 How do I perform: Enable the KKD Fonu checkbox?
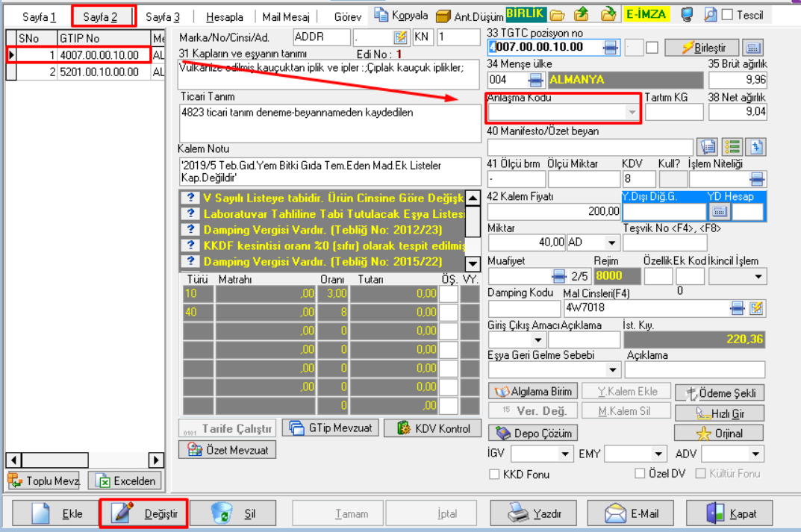494,475
